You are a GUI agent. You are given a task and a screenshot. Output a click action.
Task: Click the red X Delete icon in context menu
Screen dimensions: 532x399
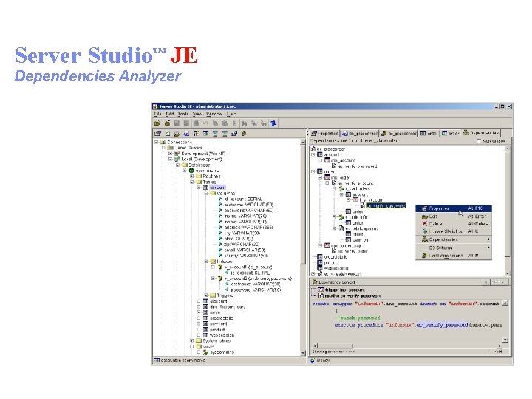(x=424, y=224)
